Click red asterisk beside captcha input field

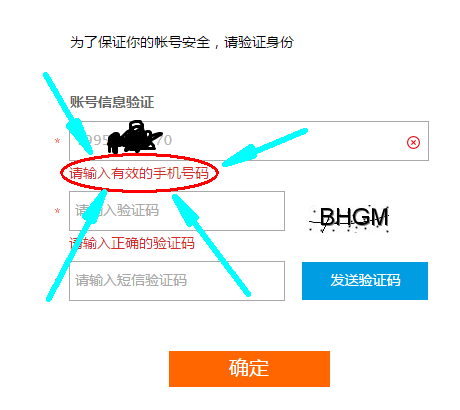[57, 211]
